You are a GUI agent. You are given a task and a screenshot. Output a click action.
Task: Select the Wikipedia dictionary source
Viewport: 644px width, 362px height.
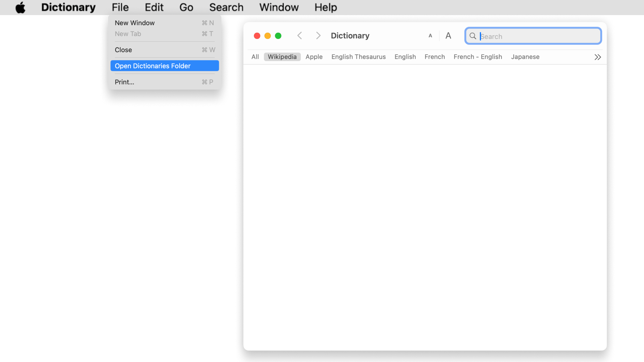coord(282,57)
